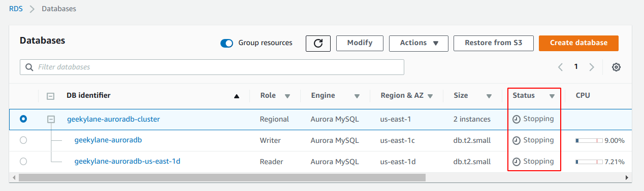Click the search magnifier icon
Viewport: 644px width, 191px height.
pos(29,67)
